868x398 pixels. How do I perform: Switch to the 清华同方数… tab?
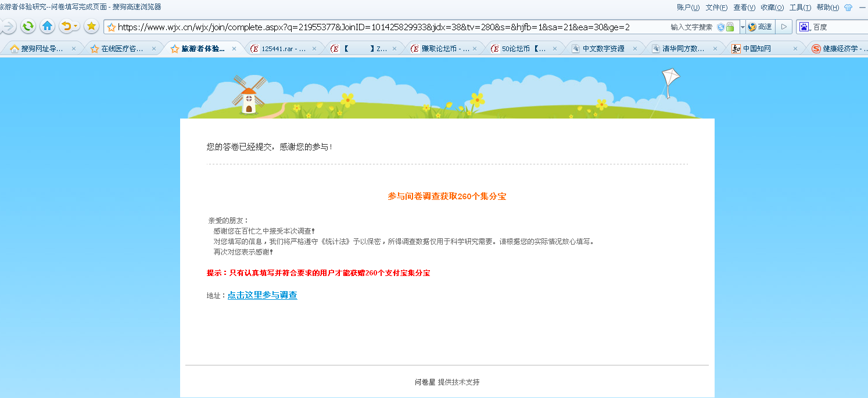coord(684,49)
